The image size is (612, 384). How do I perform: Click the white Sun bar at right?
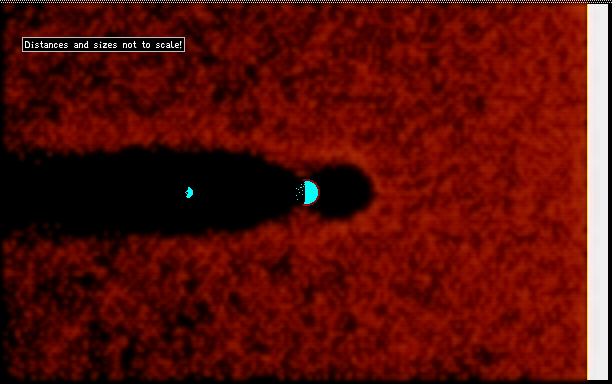(598, 192)
